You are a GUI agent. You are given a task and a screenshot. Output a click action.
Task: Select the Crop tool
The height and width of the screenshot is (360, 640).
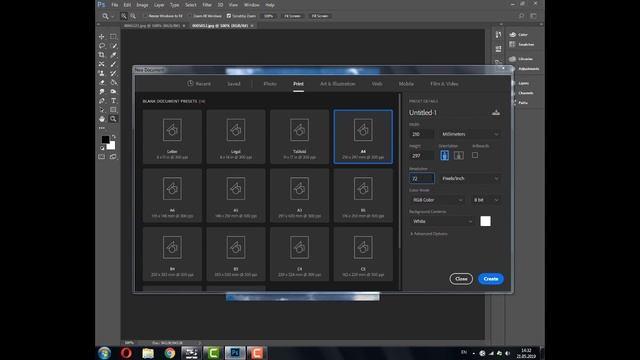point(102,55)
